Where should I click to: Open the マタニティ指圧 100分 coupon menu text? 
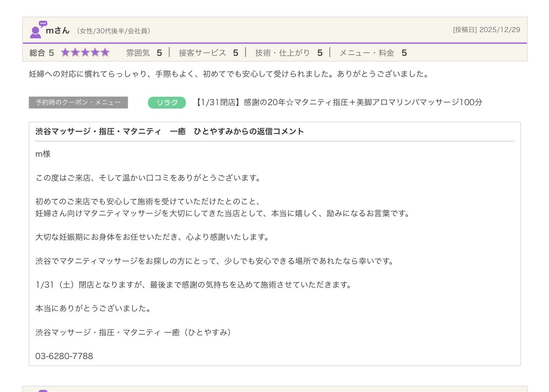pyautogui.click(x=338, y=103)
